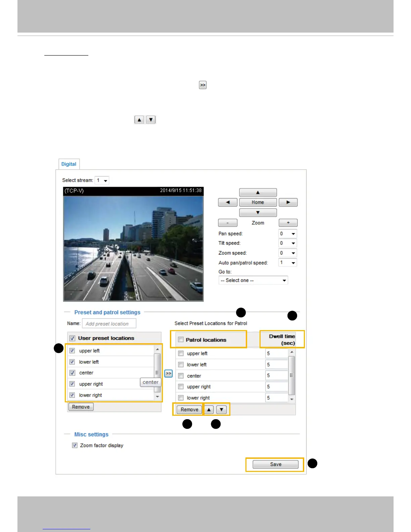Pan camera right with the right arrow button
Viewport: 411px width, 532px height.
pyautogui.click(x=288, y=202)
